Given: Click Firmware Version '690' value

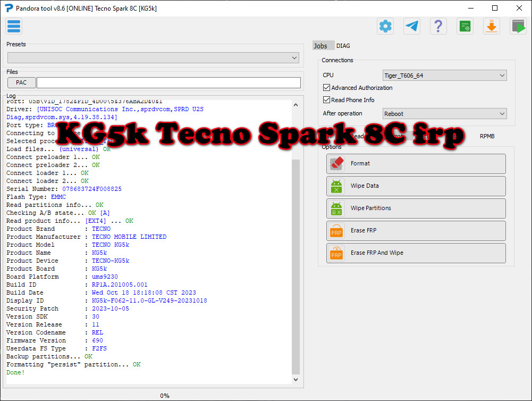Looking at the screenshot, I should [97, 340].
